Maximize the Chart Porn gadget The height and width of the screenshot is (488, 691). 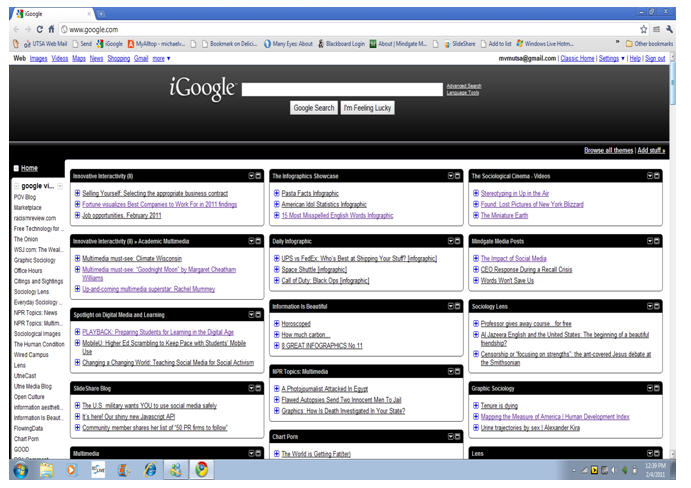point(457,437)
